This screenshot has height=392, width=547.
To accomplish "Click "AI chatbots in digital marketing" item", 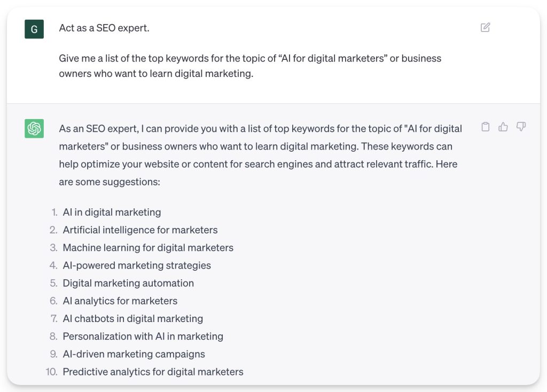I will point(133,318).
